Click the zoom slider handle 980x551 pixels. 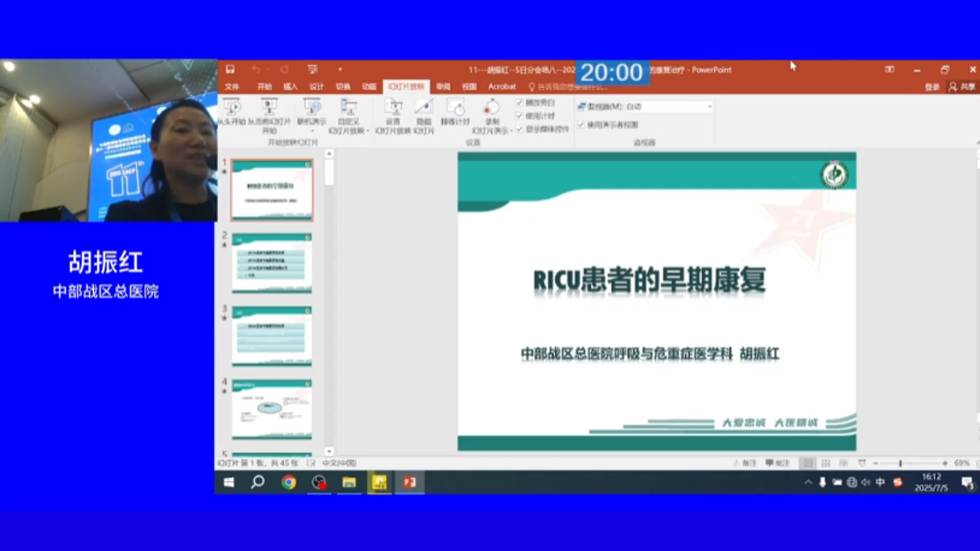click(x=900, y=463)
